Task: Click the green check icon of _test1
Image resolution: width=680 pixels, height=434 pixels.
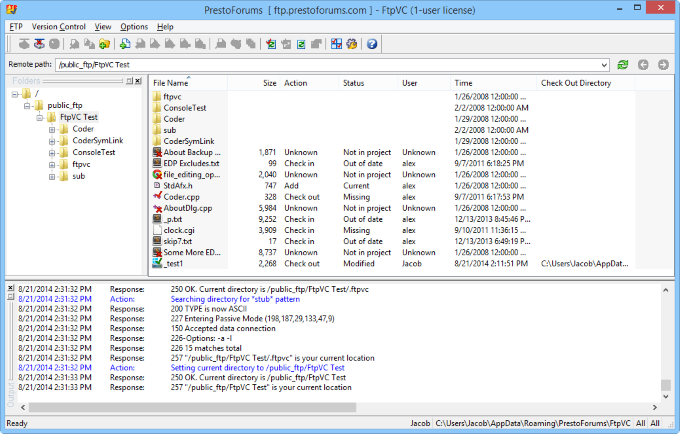Action: click(157, 263)
